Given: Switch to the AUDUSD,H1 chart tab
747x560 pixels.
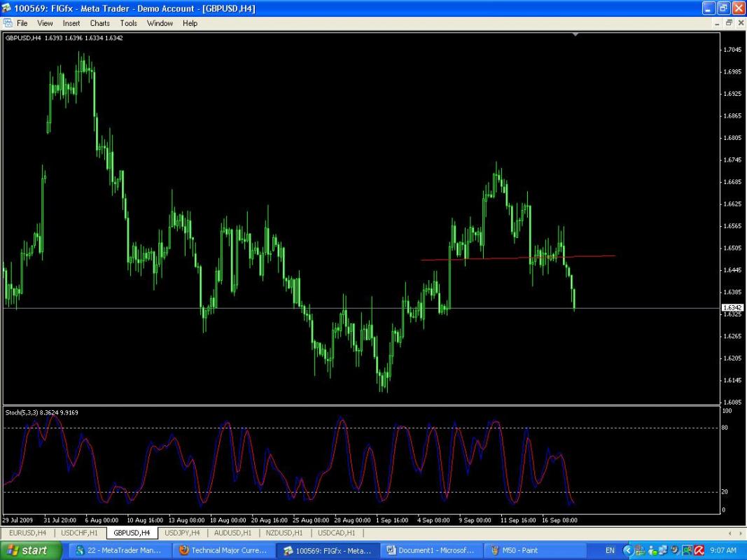Looking at the screenshot, I should 232,533.
